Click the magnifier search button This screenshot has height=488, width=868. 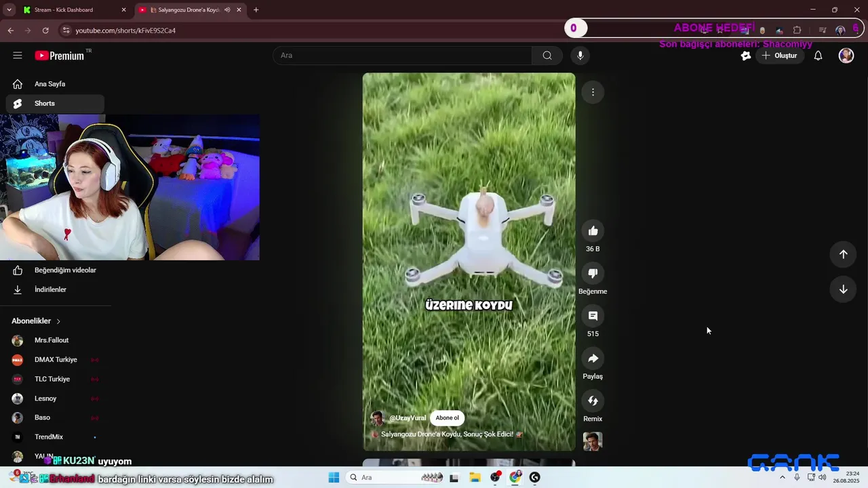[x=547, y=56]
